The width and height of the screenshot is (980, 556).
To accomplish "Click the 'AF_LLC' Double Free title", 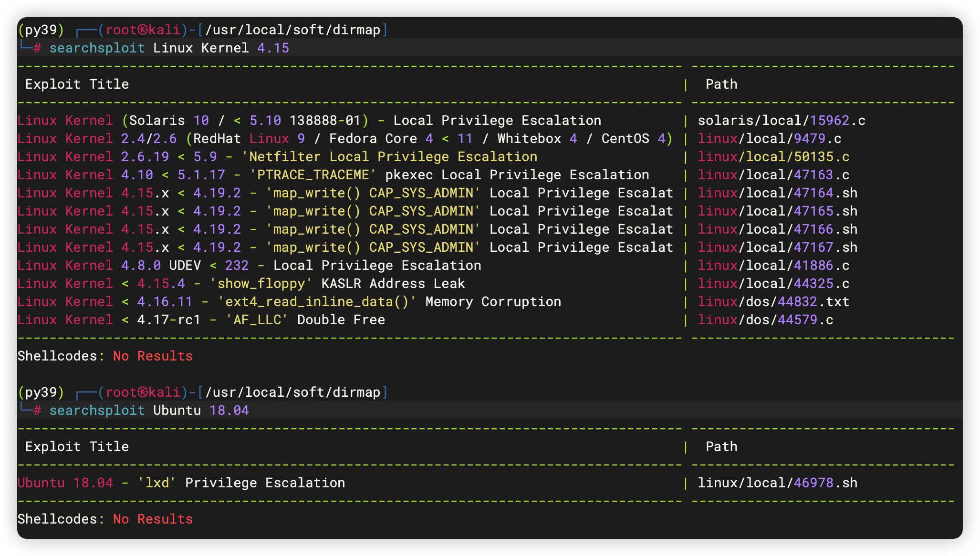I will tap(201, 320).
